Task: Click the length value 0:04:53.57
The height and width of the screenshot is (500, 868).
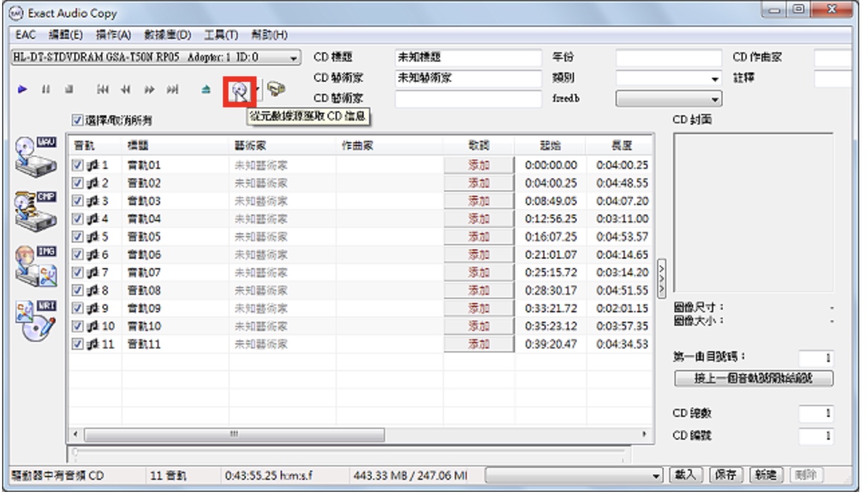Action: point(622,237)
